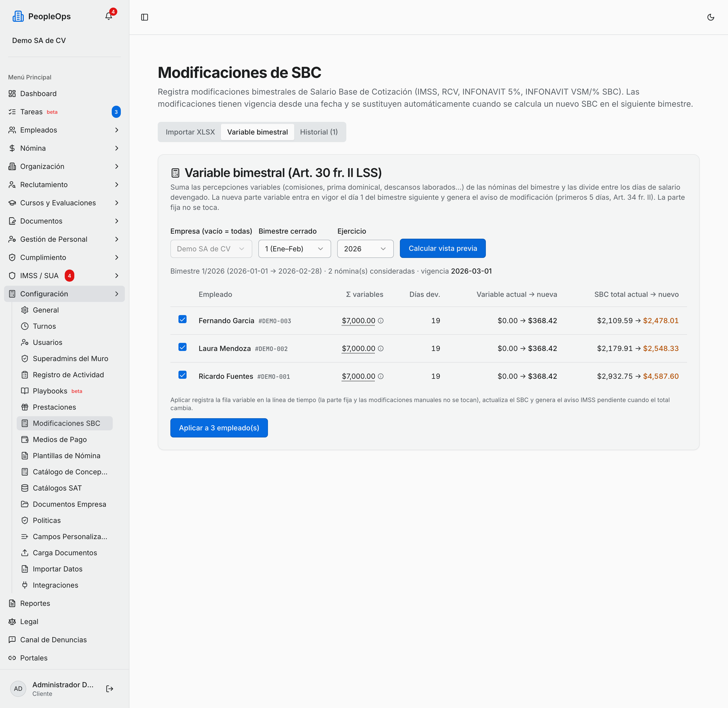Click the Medios de Pago wallet icon
Viewport: 728px width, 708px height.
tap(25, 439)
